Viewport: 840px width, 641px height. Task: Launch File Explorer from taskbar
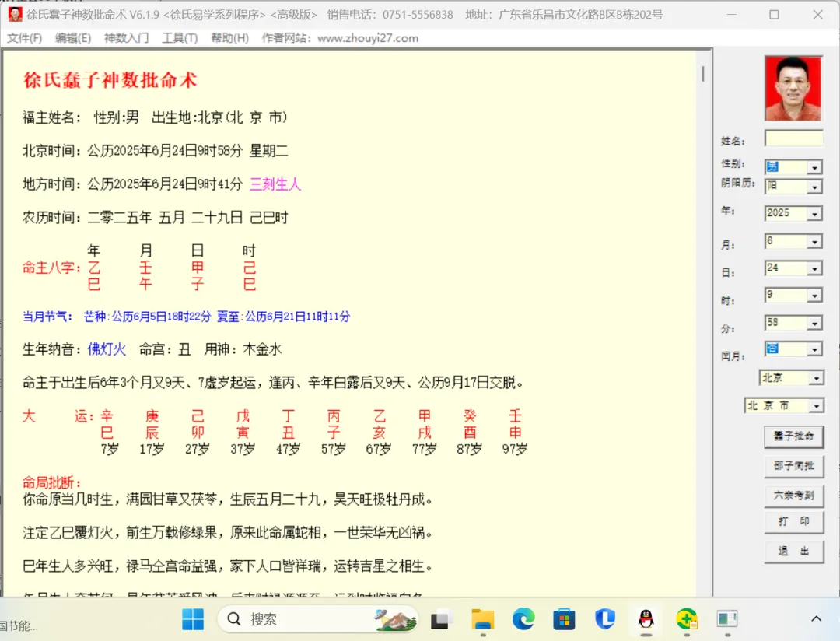coord(483,619)
